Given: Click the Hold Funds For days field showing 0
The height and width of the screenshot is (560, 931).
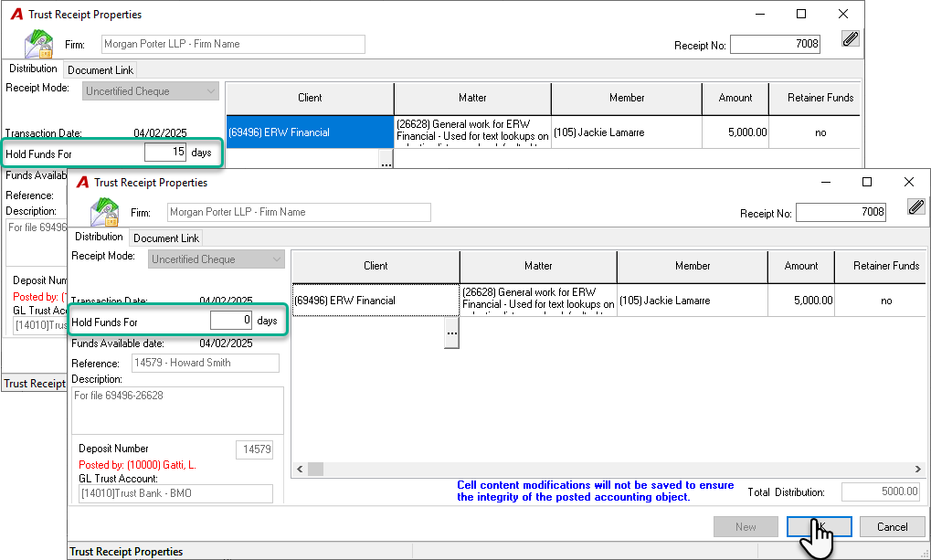Looking at the screenshot, I should pos(231,321).
